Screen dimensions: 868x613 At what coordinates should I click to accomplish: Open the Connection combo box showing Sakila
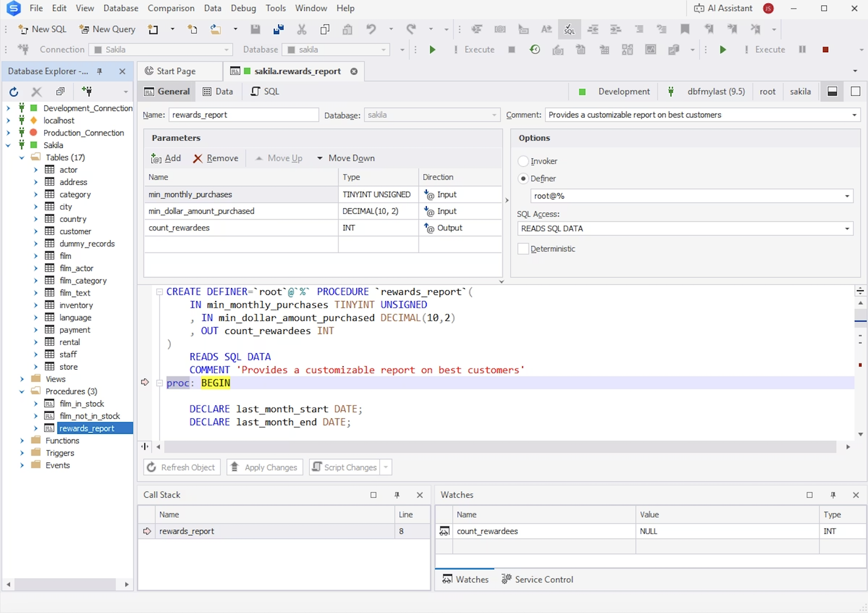pyautogui.click(x=161, y=50)
